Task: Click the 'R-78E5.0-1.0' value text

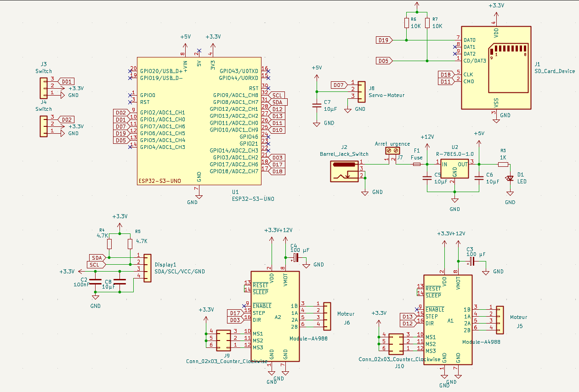Action: click(454, 154)
